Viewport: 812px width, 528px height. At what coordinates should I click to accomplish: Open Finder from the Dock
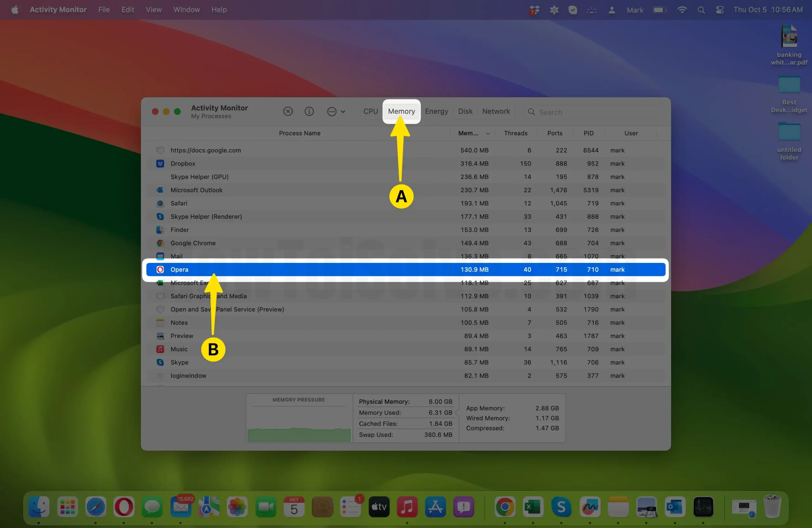tap(39, 506)
